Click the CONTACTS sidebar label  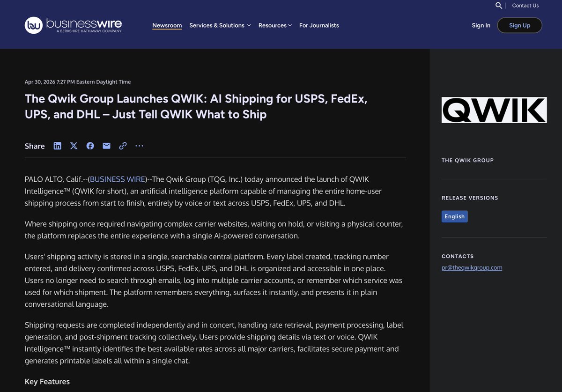tap(458, 256)
